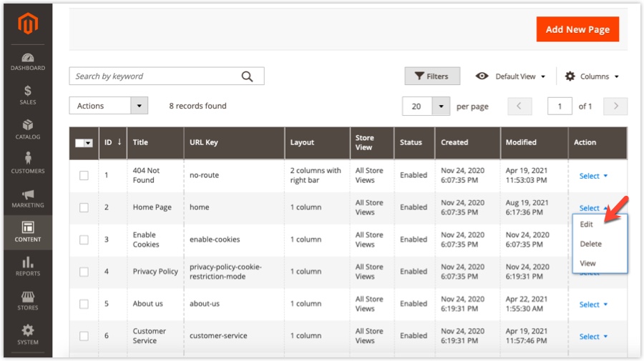Click the 'Privacy Policy' title cell
This screenshot has height=361, width=644.
click(x=155, y=272)
